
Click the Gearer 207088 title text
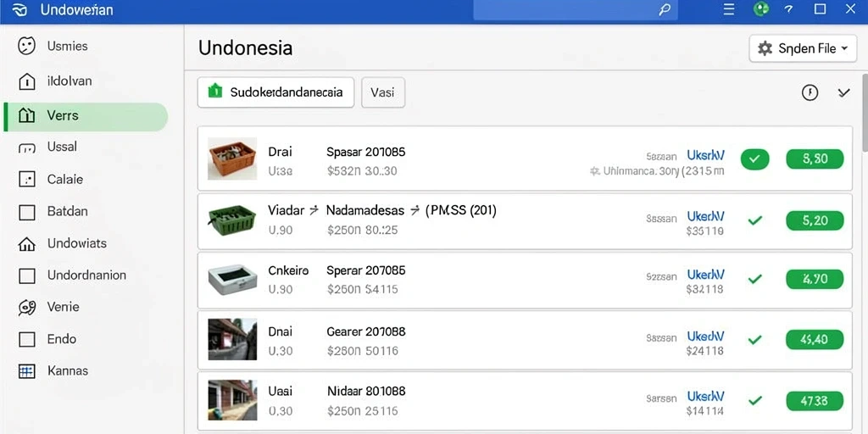point(366,331)
